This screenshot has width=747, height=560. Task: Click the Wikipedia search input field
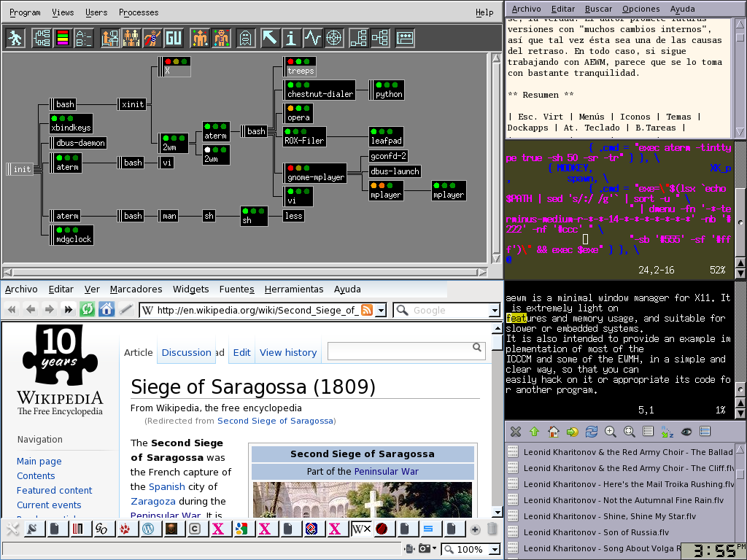[x=399, y=351]
